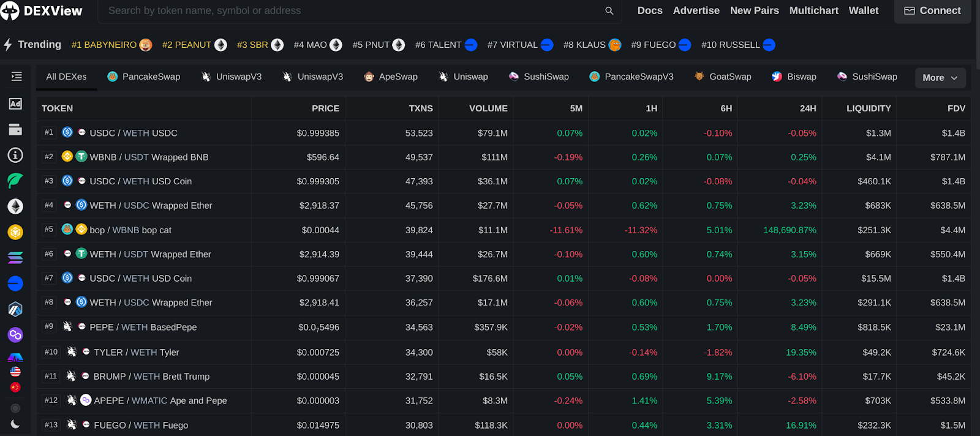Image resolution: width=980 pixels, height=436 pixels.
Task: Select the Arbitrum chain icon in sidebar
Action: coord(15,309)
